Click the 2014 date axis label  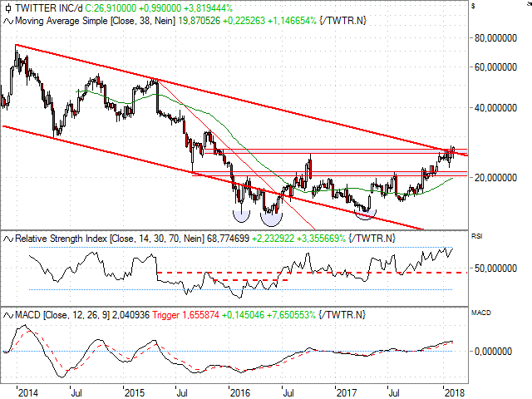tap(28, 393)
